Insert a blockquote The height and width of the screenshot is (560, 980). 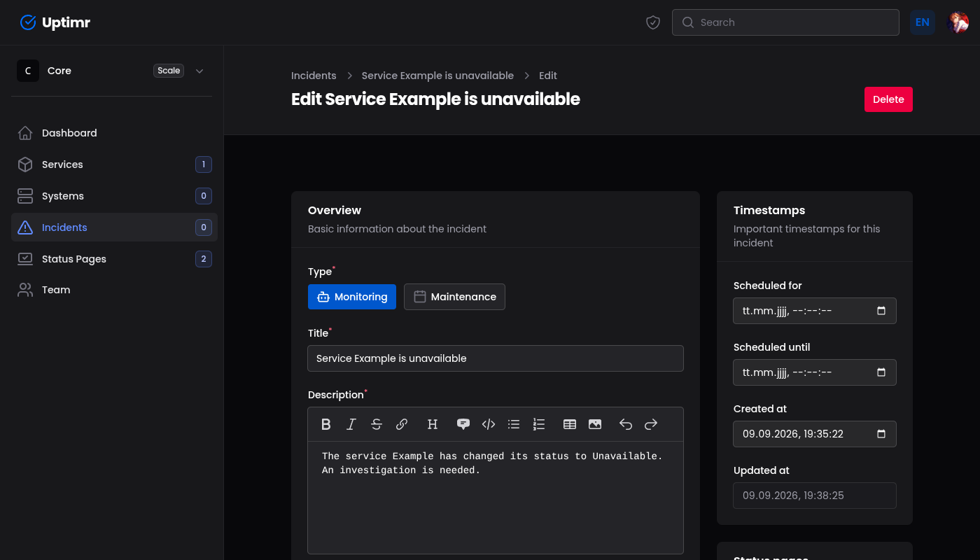click(x=463, y=424)
